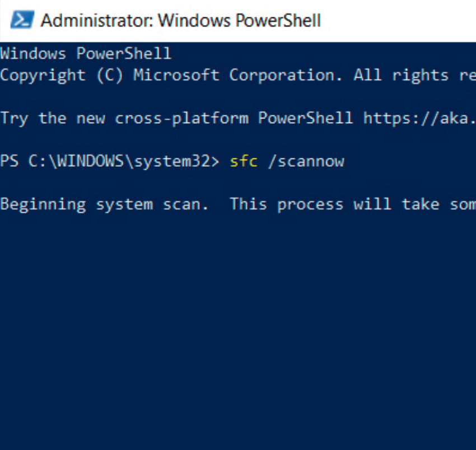Click the empty console area below scan message
This screenshot has width=476, height=450.
[238, 325]
